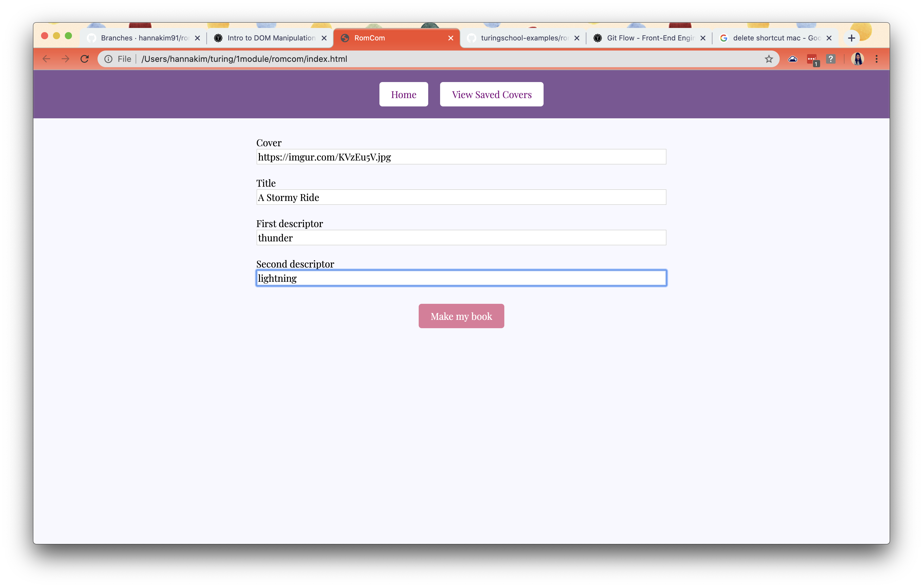
Task: Open a new tab with plus
Action: pos(851,38)
